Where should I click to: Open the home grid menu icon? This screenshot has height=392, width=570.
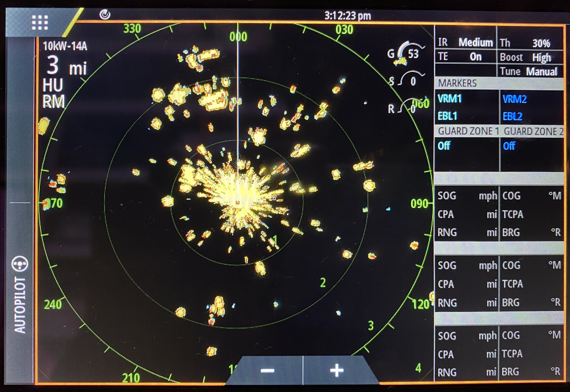point(40,23)
